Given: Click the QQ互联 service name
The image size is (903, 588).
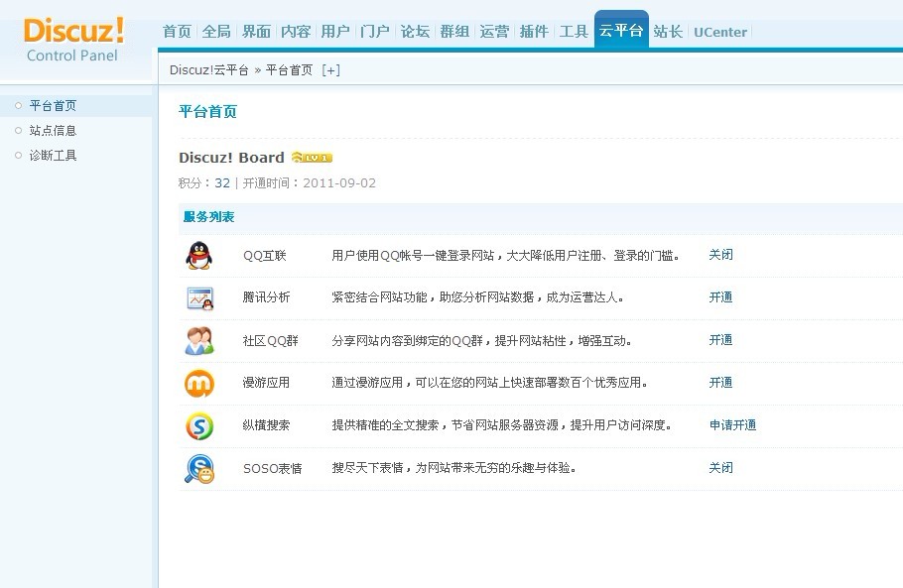Looking at the screenshot, I should (264, 256).
